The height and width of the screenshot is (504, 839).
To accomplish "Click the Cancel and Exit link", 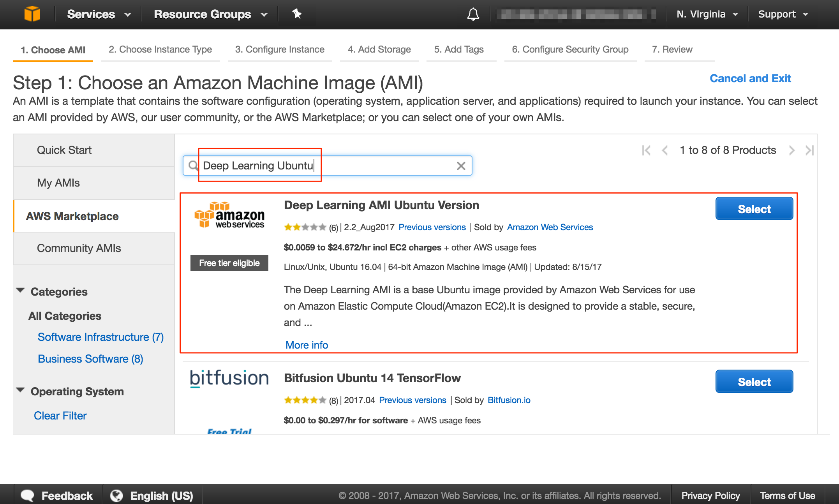I will tap(750, 78).
